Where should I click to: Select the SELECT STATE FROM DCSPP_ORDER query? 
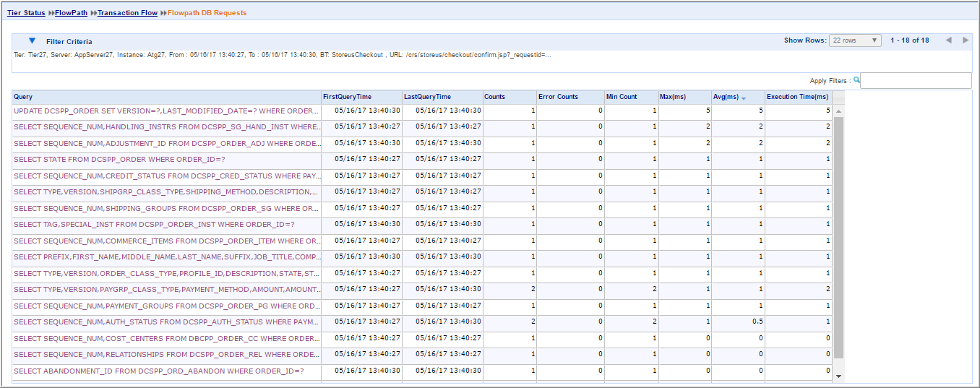click(x=119, y=160)
